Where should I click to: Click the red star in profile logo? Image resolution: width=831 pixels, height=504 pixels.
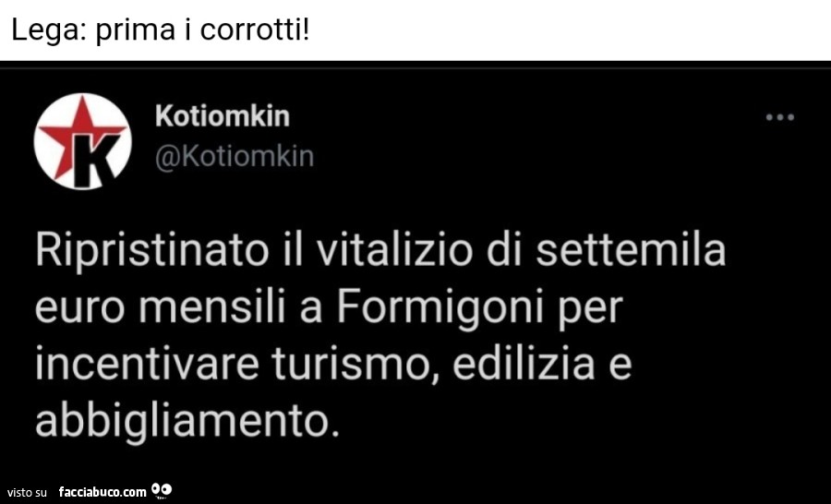[79, 133]
